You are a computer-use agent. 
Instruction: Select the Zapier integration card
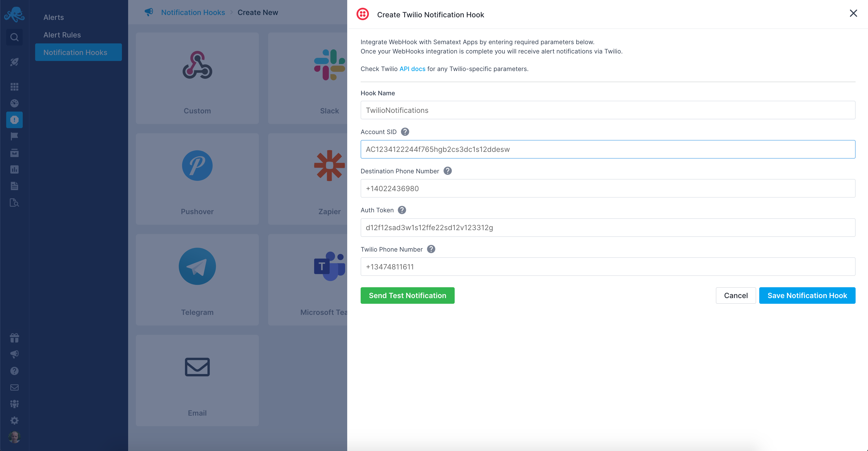pyautogui.click(x=308, y=179)
